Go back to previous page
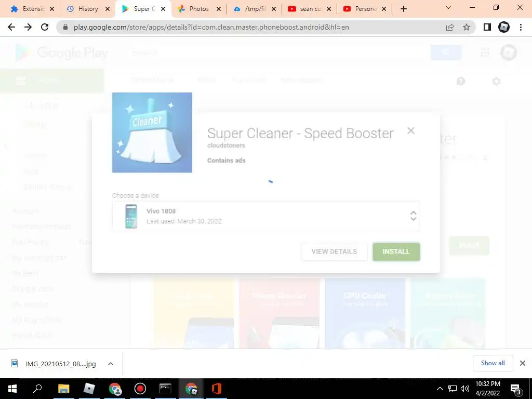The image size is (532, 399). (11, 27)
